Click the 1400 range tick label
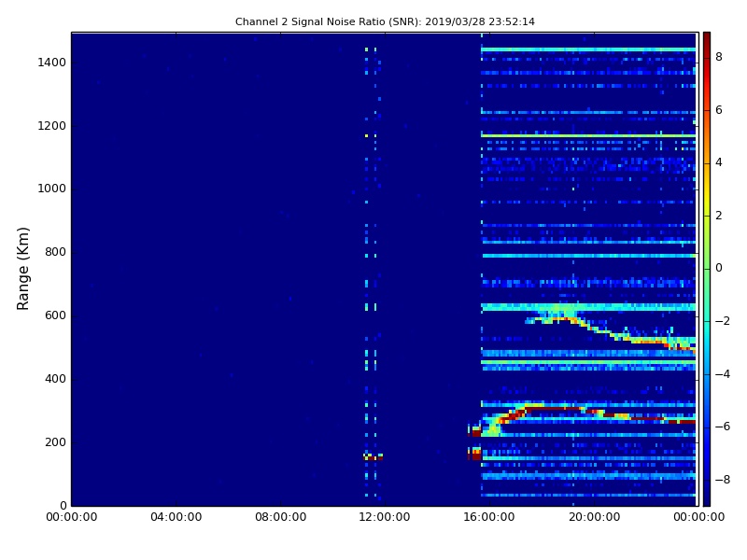The width and height of the screenshot is (747, 560). pos(52,63)
